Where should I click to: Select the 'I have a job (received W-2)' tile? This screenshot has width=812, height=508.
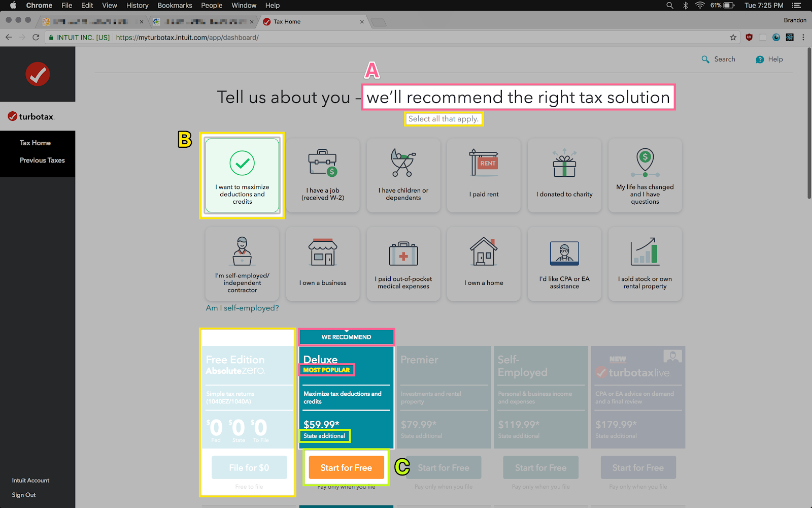pos(323,175)
